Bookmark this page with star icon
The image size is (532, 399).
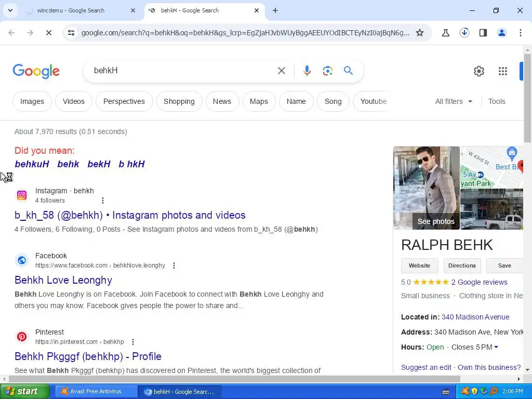point(420,33)
